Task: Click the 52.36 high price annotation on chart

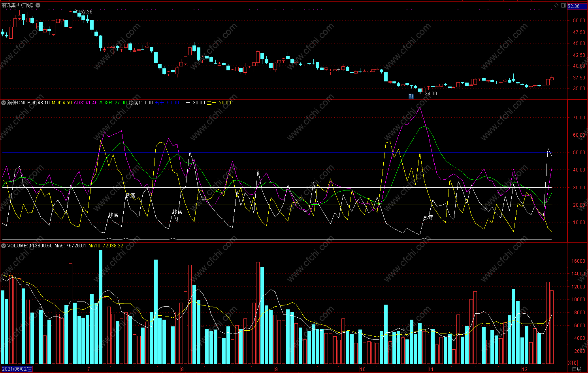Action: click(x=85, y=12)
